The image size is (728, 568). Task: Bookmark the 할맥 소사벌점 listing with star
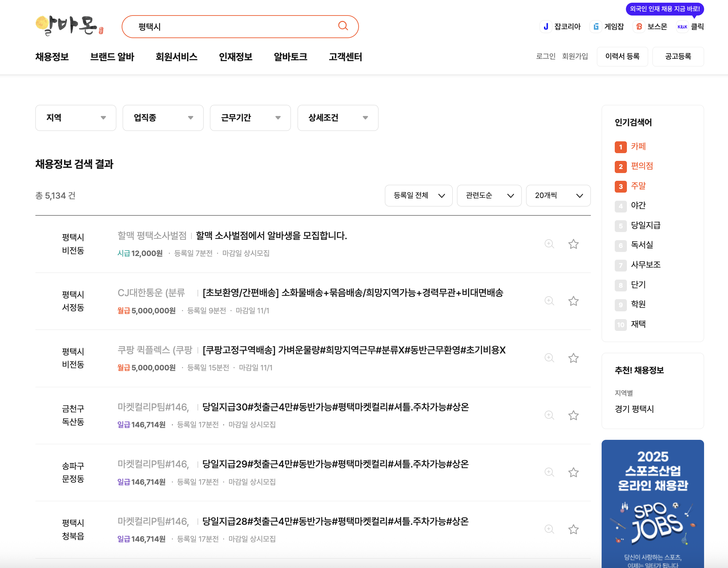(573, 244)
